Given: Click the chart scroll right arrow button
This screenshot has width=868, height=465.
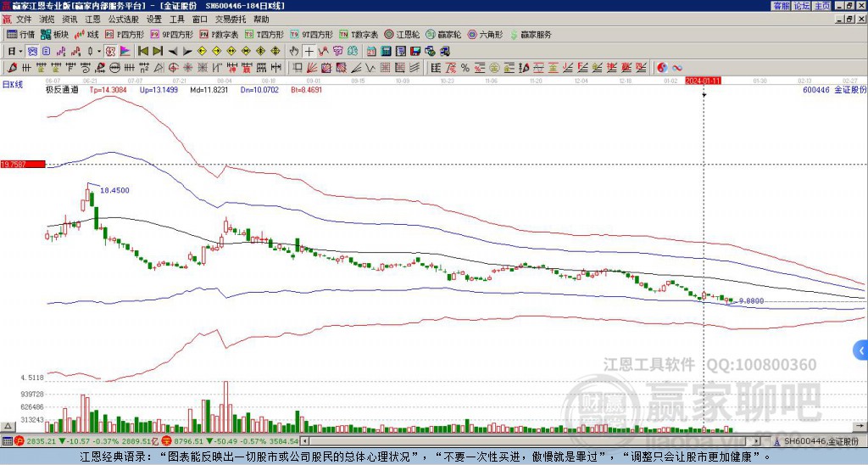Looking at the screenshot, I should (x=860, y=426).
